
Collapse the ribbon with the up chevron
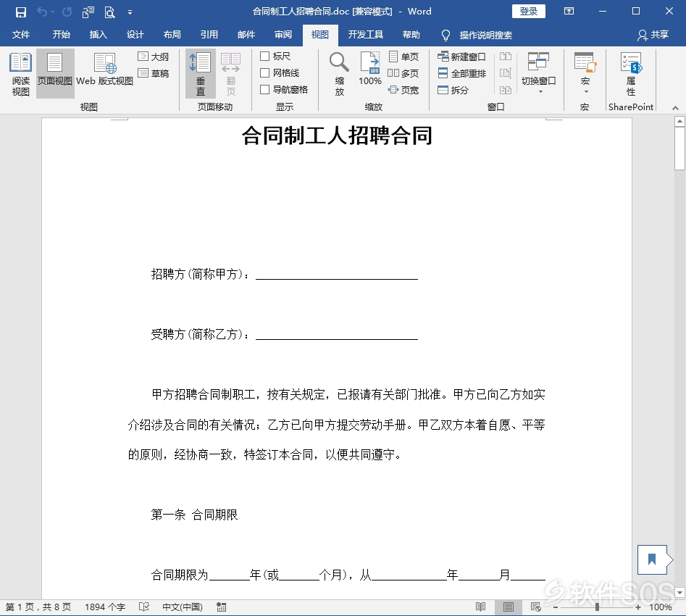(676, 108)
